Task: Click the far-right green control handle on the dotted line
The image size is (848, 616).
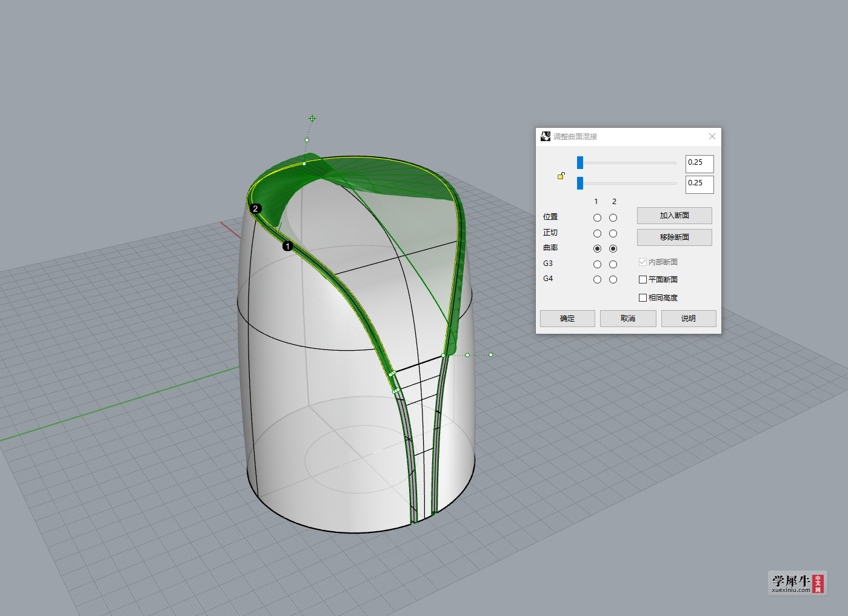Action: 490,355
